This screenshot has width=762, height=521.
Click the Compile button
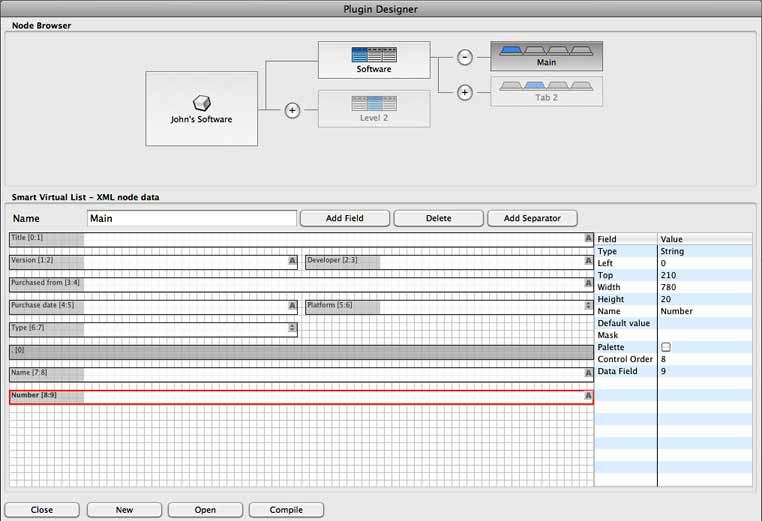[x=286, y=510]
